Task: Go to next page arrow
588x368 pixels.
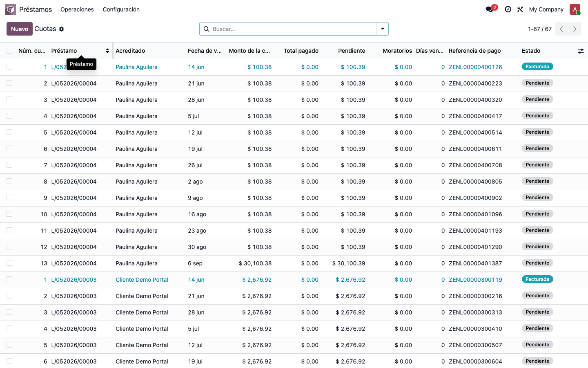Action: [575, 29]
